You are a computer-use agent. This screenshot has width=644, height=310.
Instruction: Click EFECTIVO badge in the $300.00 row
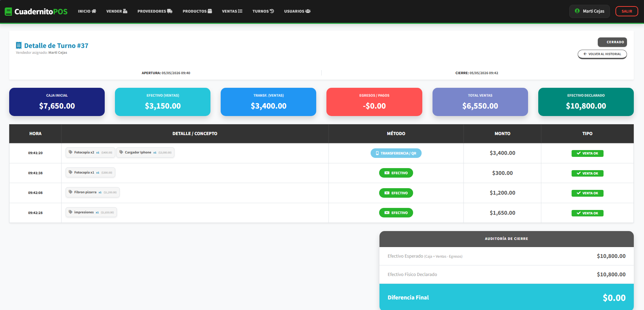tap(396, 173)
